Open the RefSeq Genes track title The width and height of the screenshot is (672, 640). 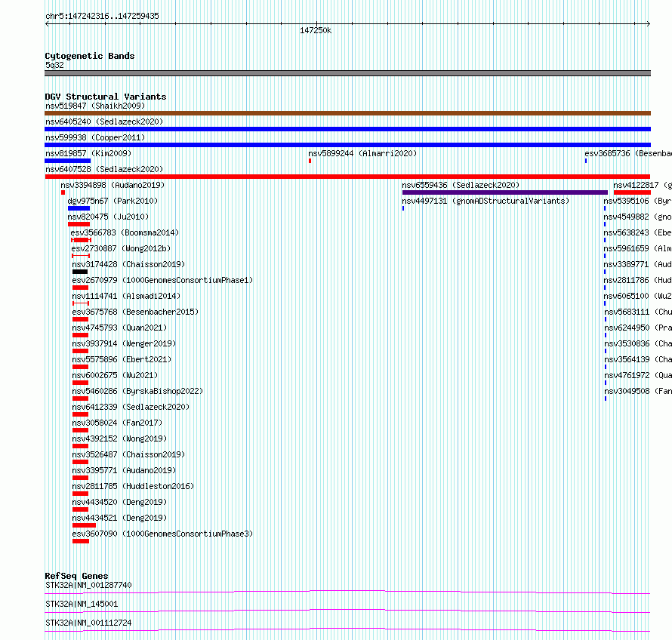tap(76, 576)
